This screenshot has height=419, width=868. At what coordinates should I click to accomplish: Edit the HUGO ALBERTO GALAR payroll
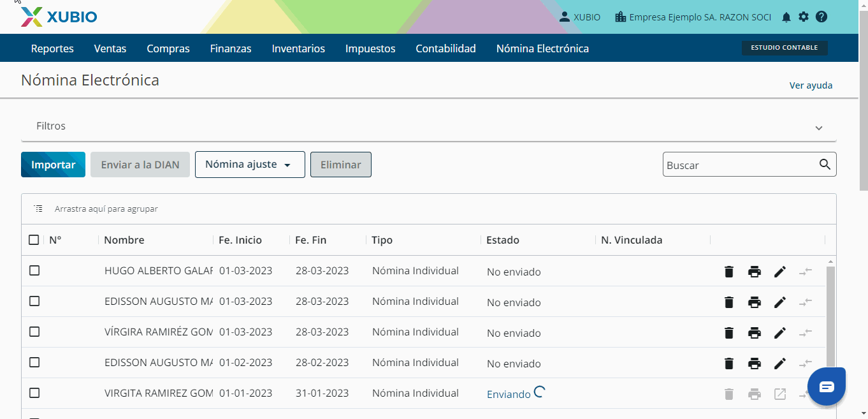[780, 272]
